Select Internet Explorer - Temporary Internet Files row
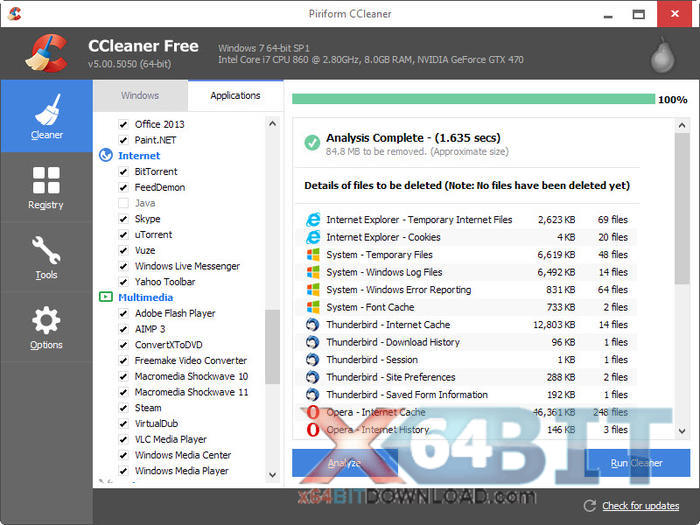This screenshot has height=525, width=700. click(467, 220)
